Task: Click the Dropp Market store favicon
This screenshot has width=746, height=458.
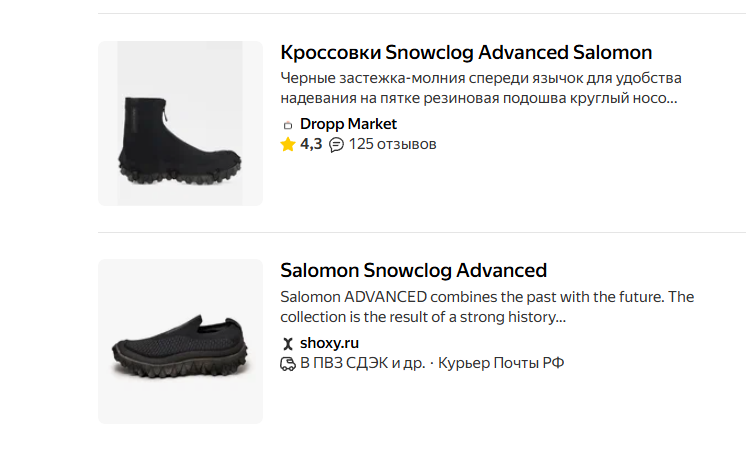Action: (288, 125)
